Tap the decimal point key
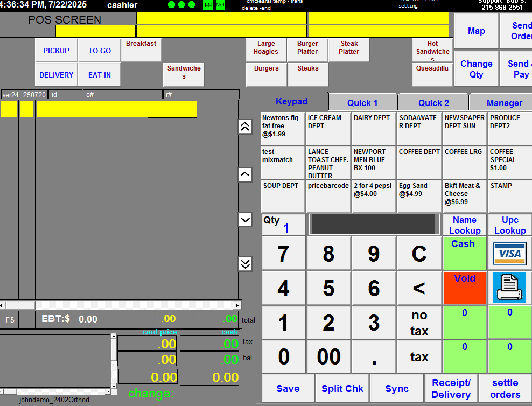532x406 pixels. point(374,356)
